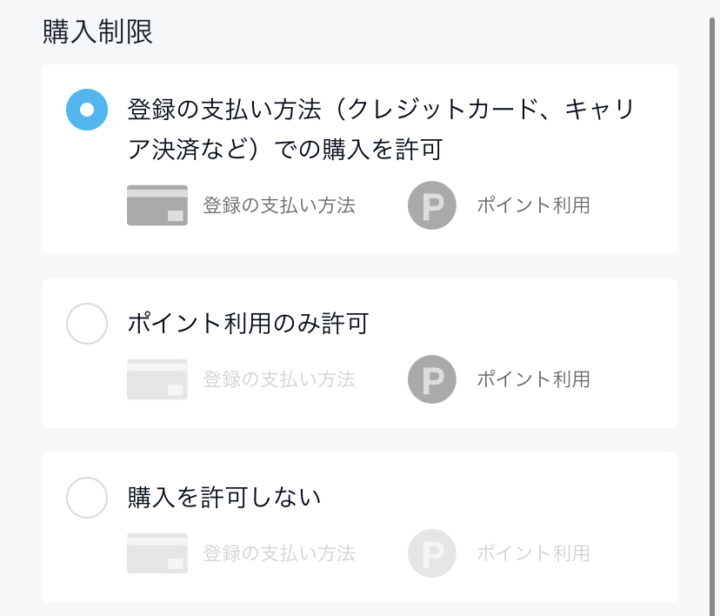Screen dimensions: 720x616
Task: Click the 購入を許可しない label text
Action: 224,498
